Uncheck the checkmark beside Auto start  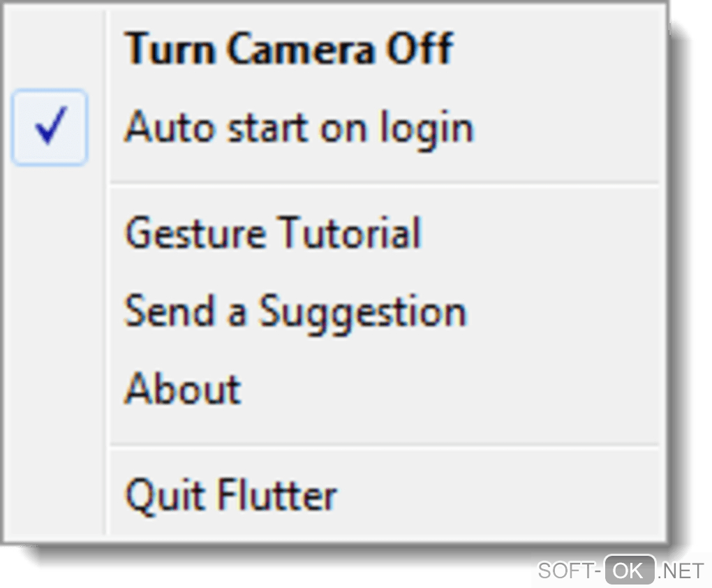[50, 128]
